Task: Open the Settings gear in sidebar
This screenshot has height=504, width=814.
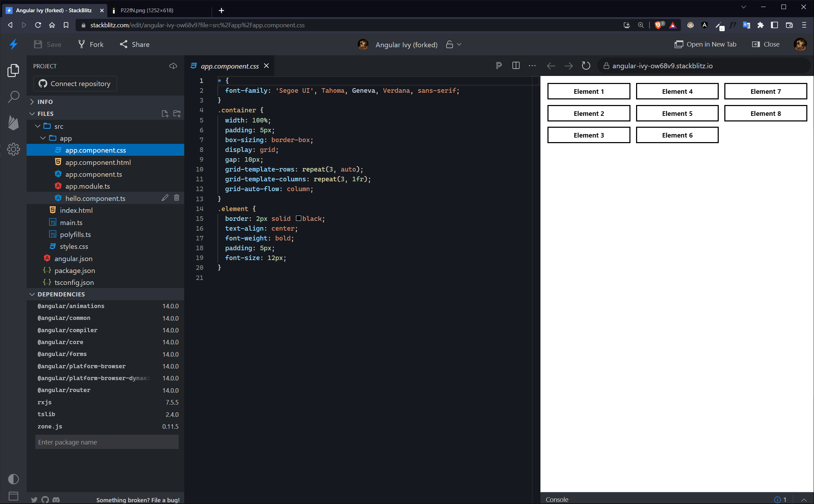Action: tap(13, 149)
